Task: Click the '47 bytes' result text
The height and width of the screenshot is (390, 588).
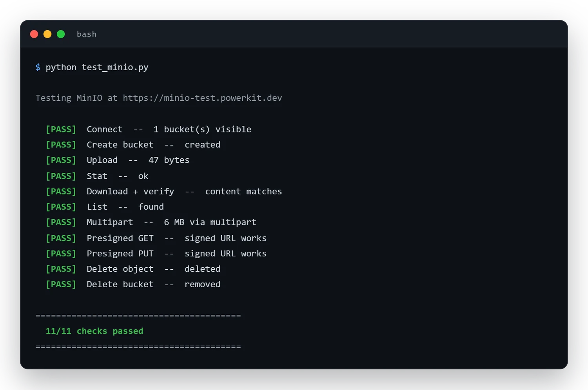Action: coord(169,160)
